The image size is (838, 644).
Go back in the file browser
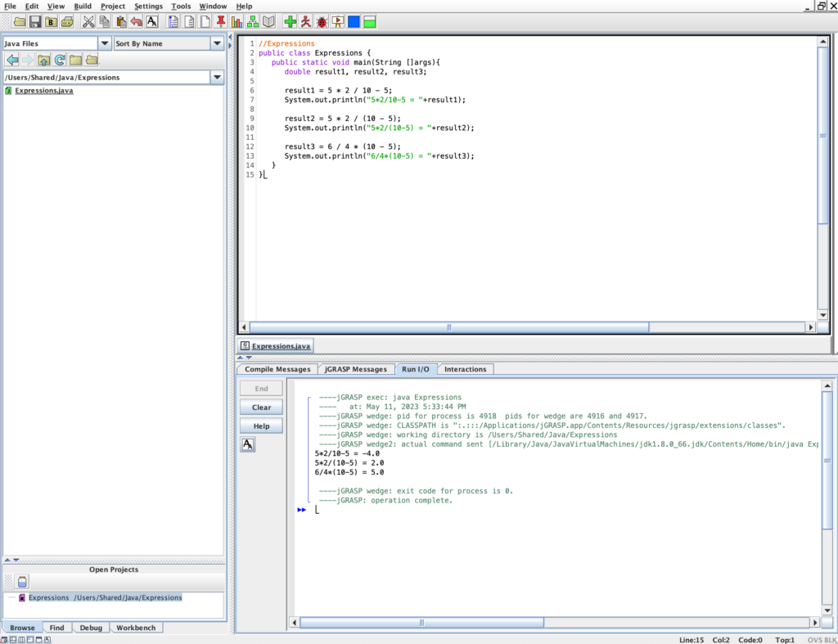pyautogui.click(x=11, y=60)
